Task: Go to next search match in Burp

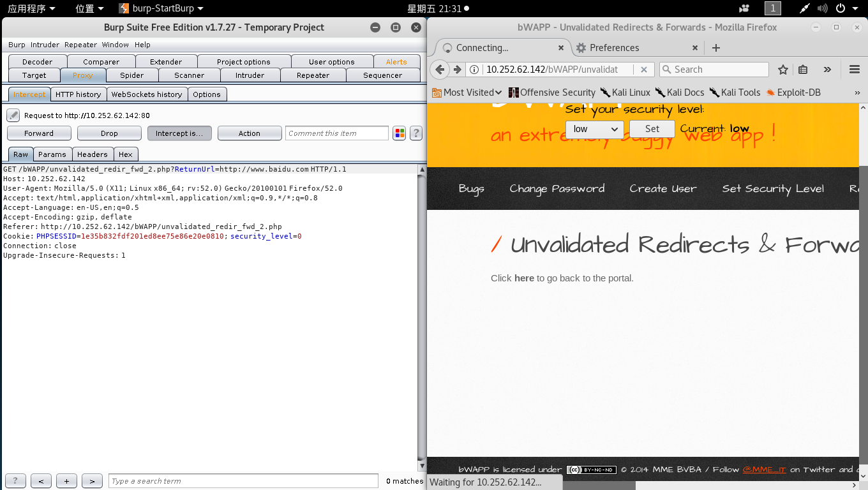Action: tap(92, 481)
